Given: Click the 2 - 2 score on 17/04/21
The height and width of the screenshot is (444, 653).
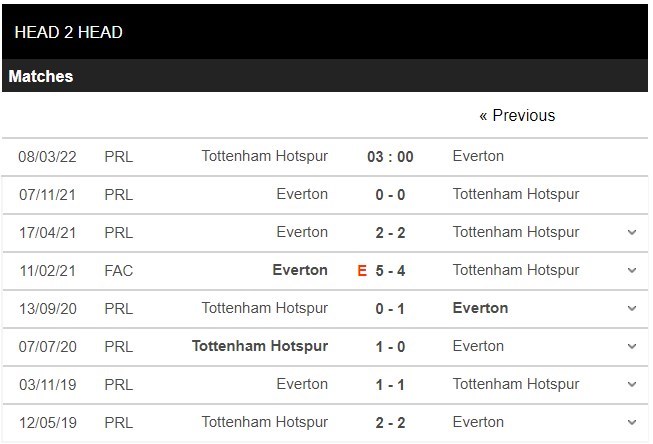Looking at the screenshot, I should pyautogui.click(x=390, y=232).
